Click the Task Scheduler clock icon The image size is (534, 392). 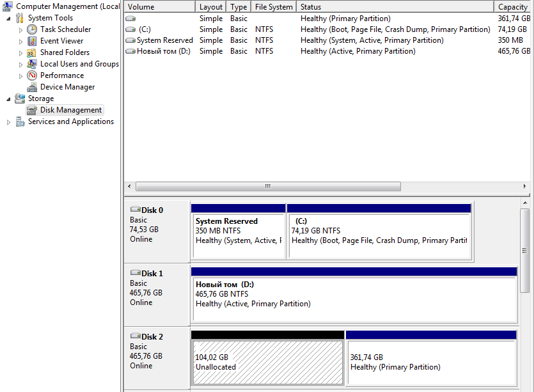click(32, 29)
